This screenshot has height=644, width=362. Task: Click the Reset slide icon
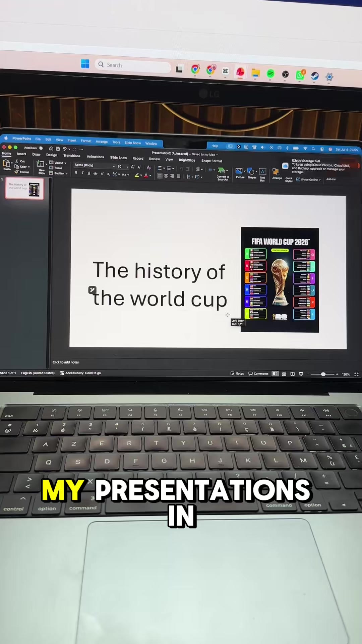click(51, 168)
